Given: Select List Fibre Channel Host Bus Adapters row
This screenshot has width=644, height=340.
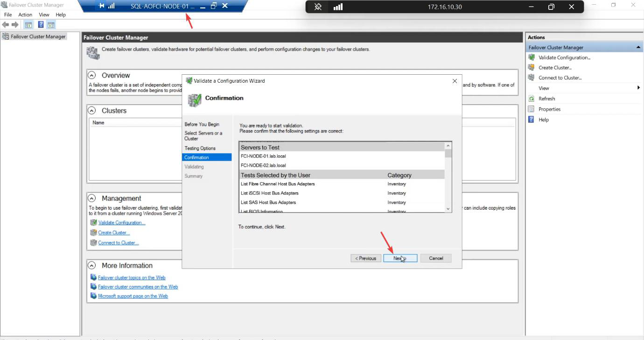Looking at the screenshot, I should pyautogui.click(x=342, y=184).
